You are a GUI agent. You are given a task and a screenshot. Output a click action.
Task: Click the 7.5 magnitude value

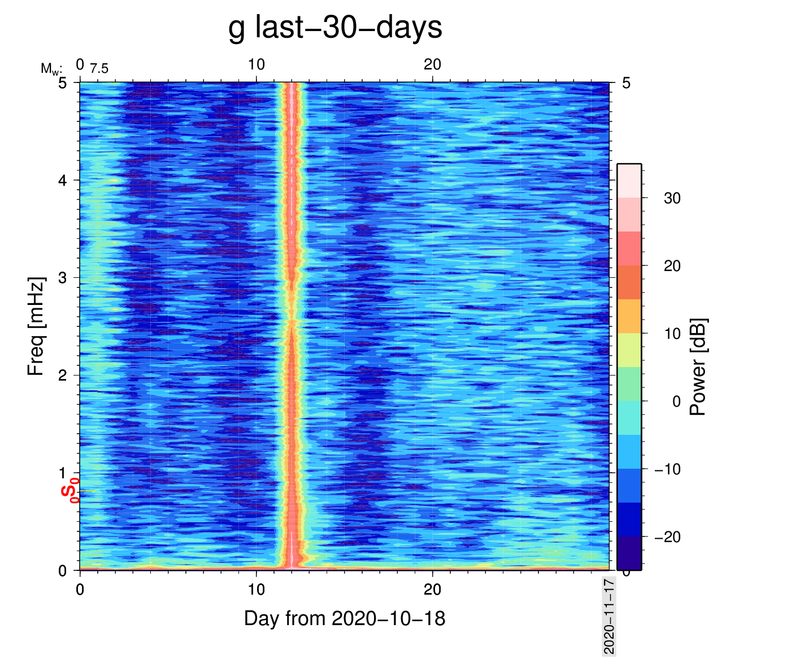(99, 69)
